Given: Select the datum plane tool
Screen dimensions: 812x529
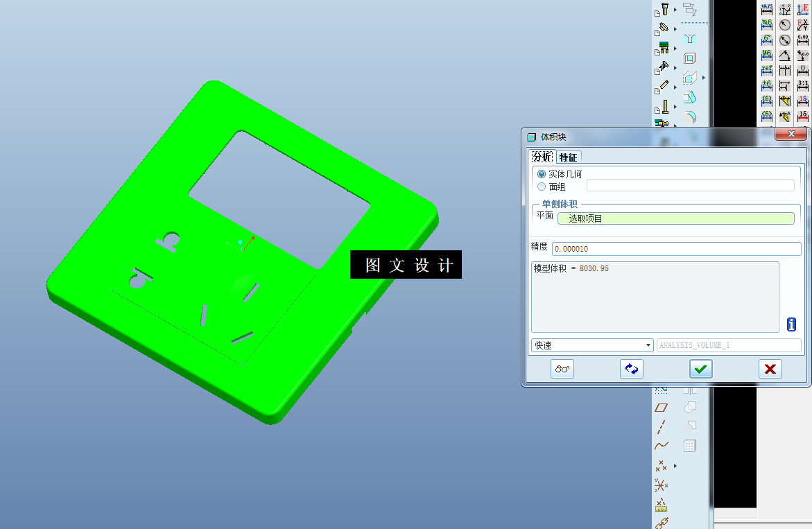Looking at the screenshot, I should point(662,408).
